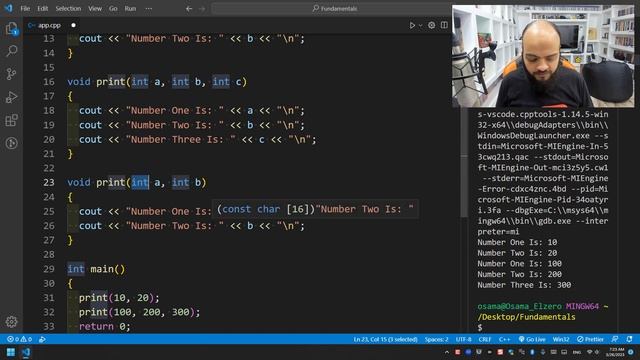This screenshot has height=360, width=640.
Task: Click terminal output Number Three Is: 300
Action: 524,285
